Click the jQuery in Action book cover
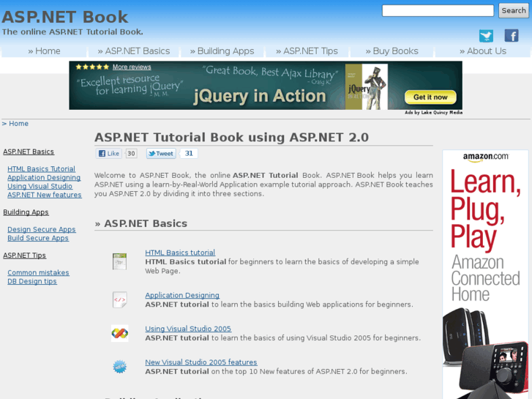Screen dimensions: 532x399 pos(367,86)
